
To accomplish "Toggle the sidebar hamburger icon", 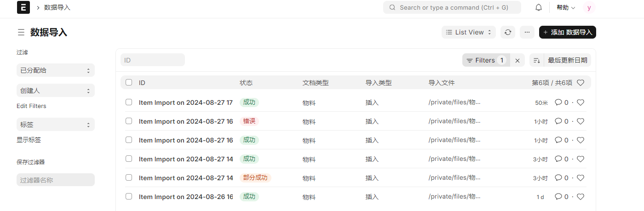I will [21, 32].
